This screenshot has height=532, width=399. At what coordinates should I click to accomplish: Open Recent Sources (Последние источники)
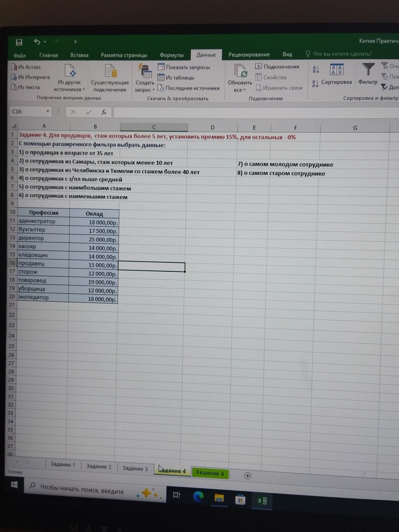[x=189, y=88]
